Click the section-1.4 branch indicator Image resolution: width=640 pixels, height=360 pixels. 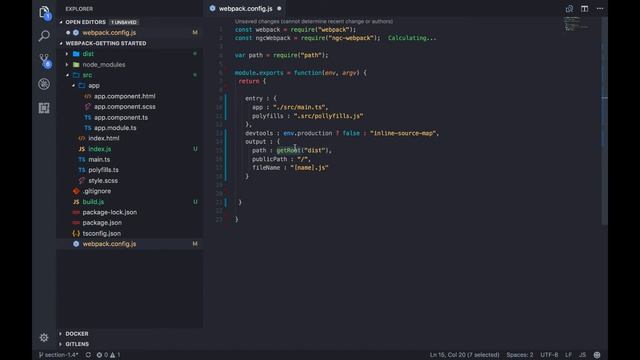tap(58, 355)
